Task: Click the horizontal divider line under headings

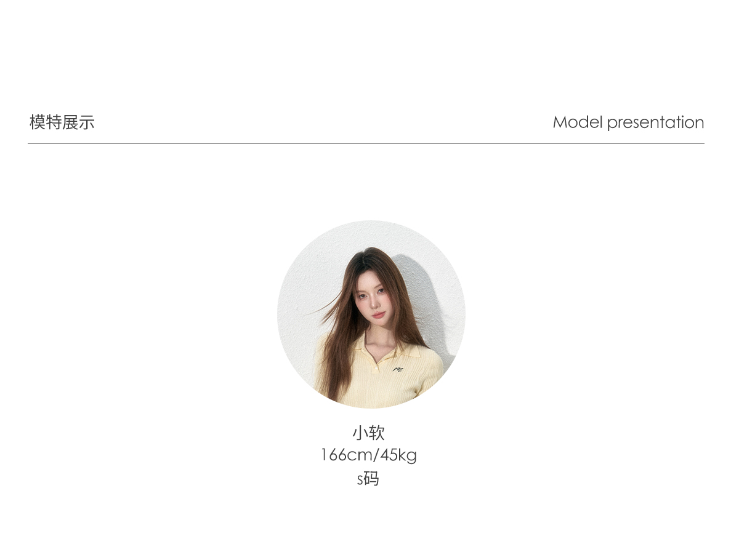Action: coord(366,143)
